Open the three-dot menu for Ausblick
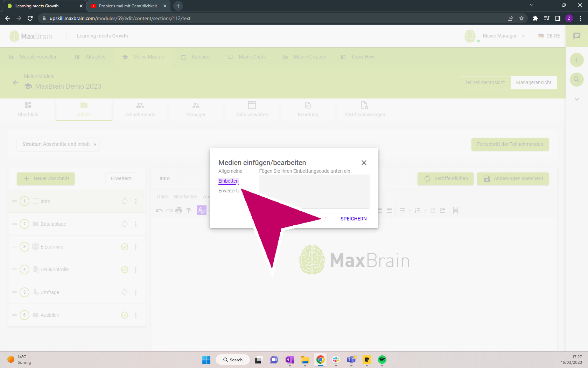This screenshot has height=368, width=588. (136, 315)
